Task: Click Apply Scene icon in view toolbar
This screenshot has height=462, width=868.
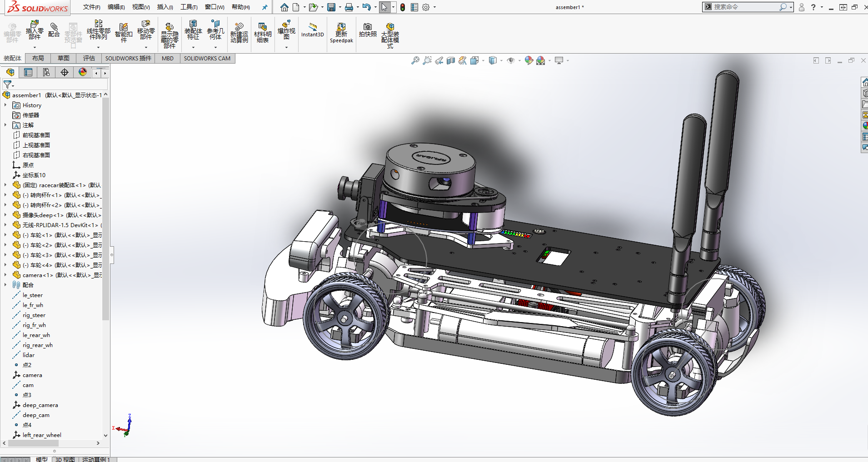Action: 540,60
